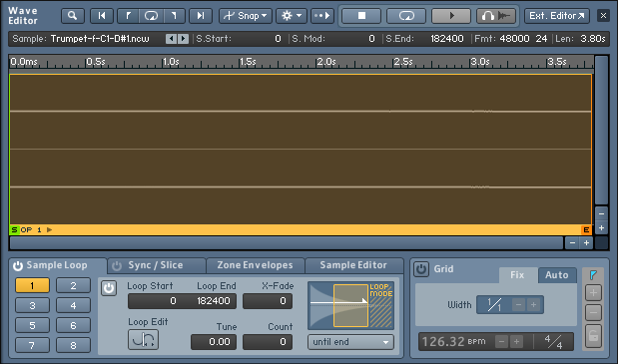Select loop slot 4
This screenshot has height=364, width=618.
73,305
